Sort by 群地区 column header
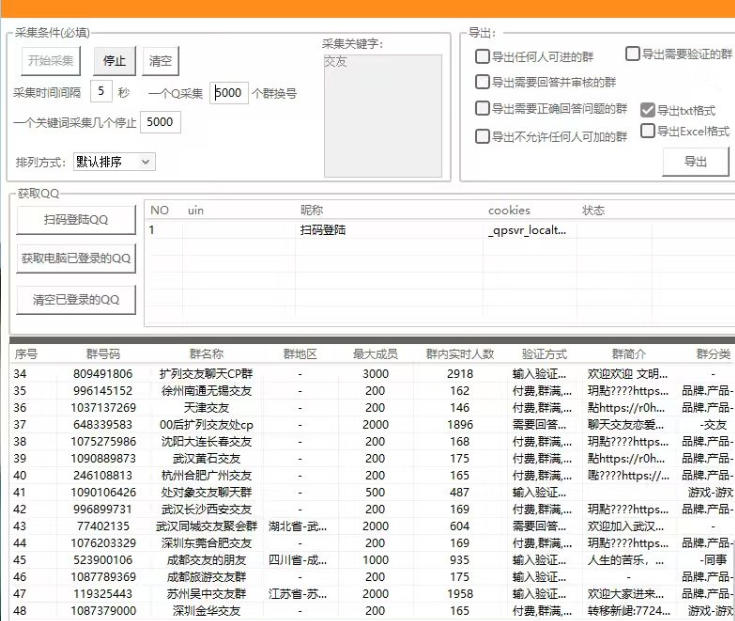735x621 pixels. (x=300, y=354)
